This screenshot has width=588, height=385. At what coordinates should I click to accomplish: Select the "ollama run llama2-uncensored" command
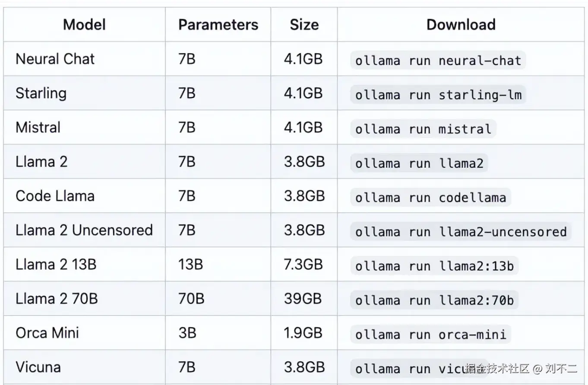pos(461,231)
